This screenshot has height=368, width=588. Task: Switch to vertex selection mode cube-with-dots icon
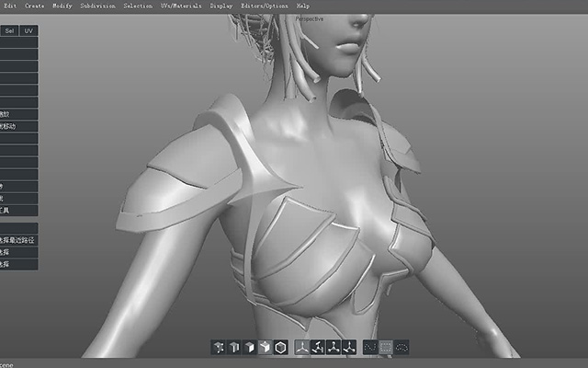point(219,348)
